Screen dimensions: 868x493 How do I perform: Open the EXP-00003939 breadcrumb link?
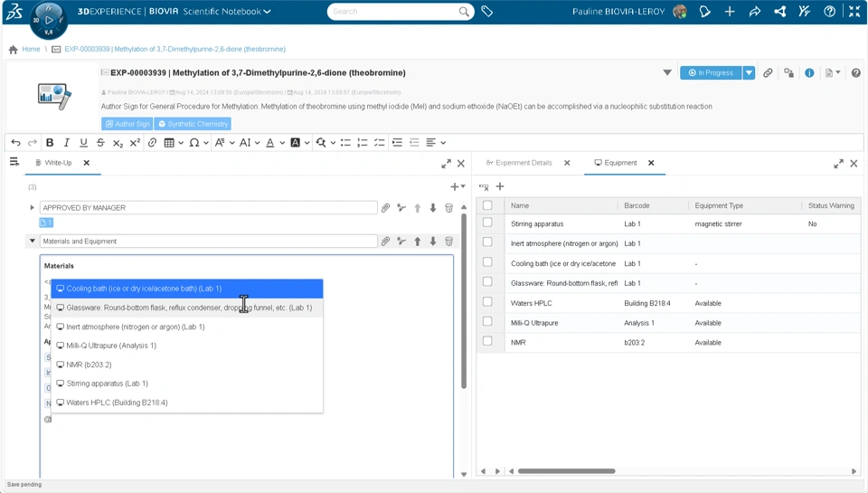pyautogui.click(x=175, y=49)
